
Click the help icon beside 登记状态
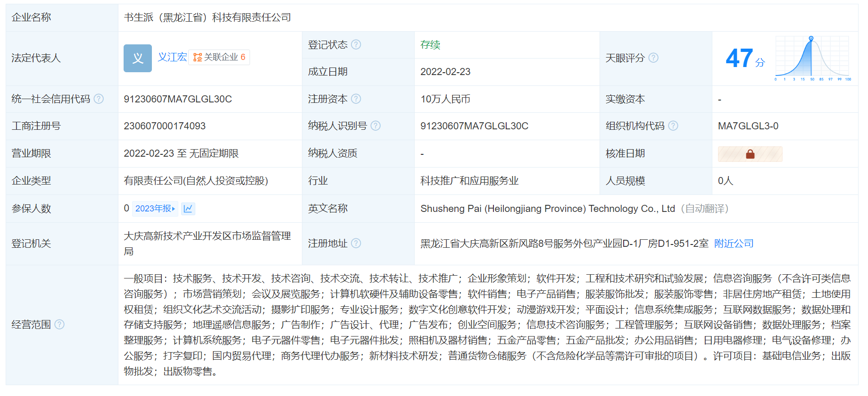point(356,44)
